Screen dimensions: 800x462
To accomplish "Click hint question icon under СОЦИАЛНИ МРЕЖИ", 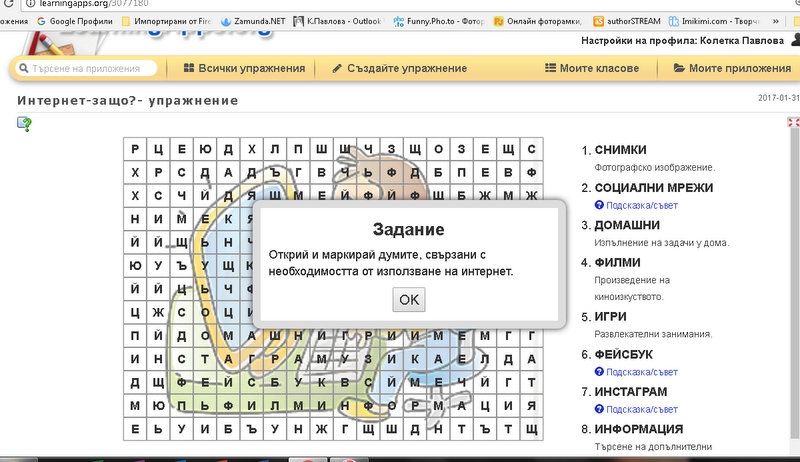I will point(599,205).
